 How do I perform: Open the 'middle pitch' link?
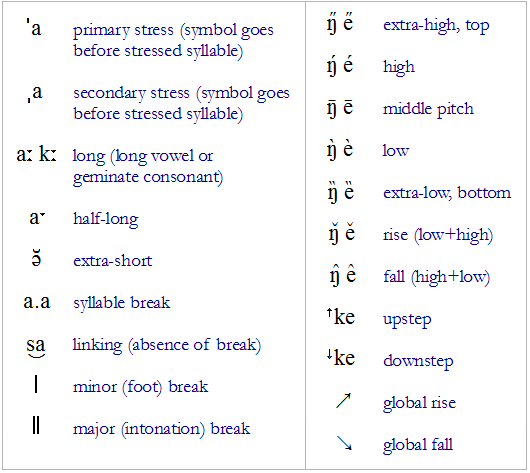(428, 109)
